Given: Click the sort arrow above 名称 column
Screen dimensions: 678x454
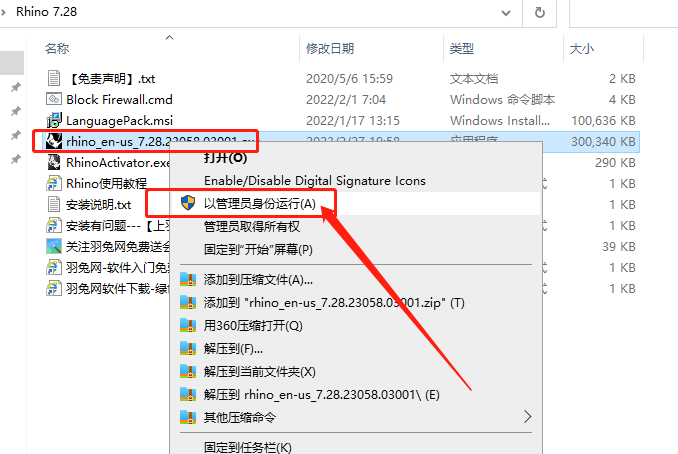Looking at the screenshot, I should coord(170,38).
